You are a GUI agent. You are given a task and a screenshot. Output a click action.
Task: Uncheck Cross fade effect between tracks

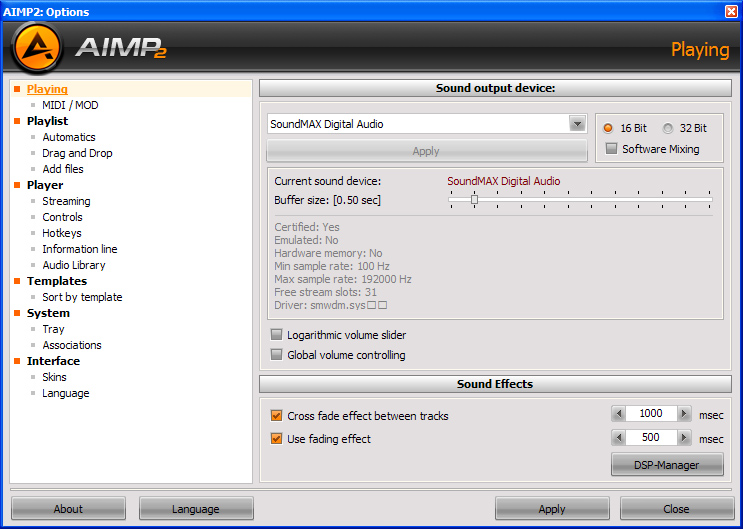click(x=276, y=416)
